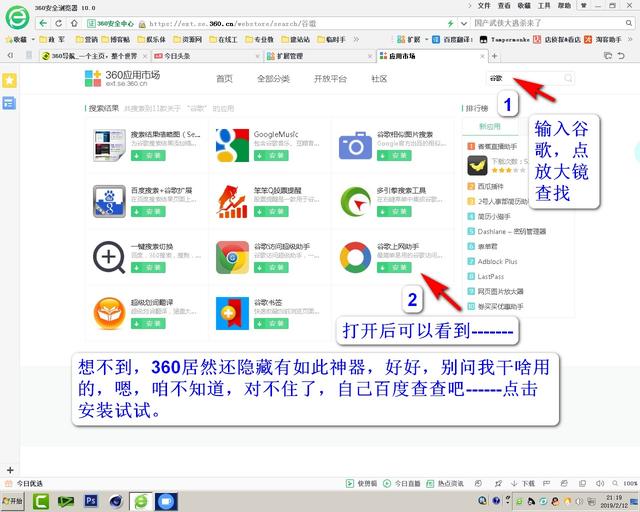Viewport: 640px width, 512px height.
Task: Go to 首页 in app market navigation
Action: (224, 79)
